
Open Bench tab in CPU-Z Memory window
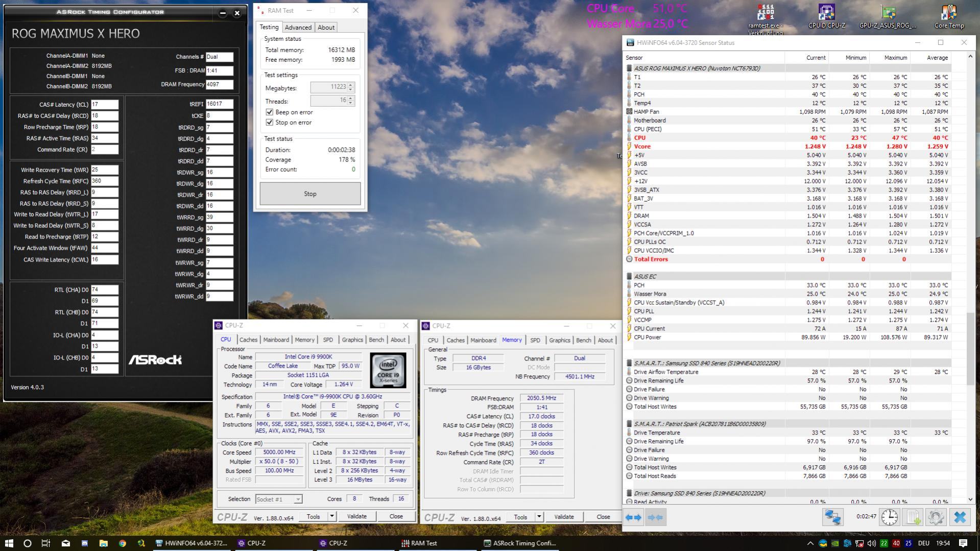point(583,340)
